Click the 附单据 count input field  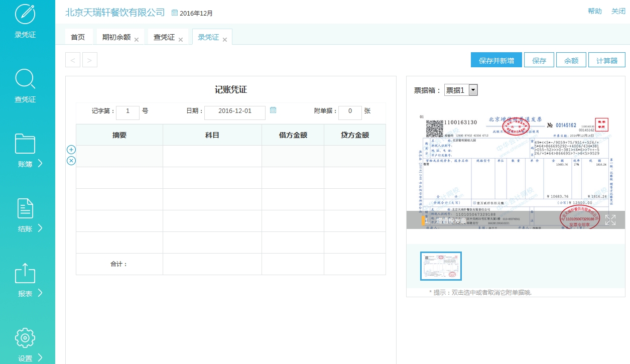tap(350, 112)
